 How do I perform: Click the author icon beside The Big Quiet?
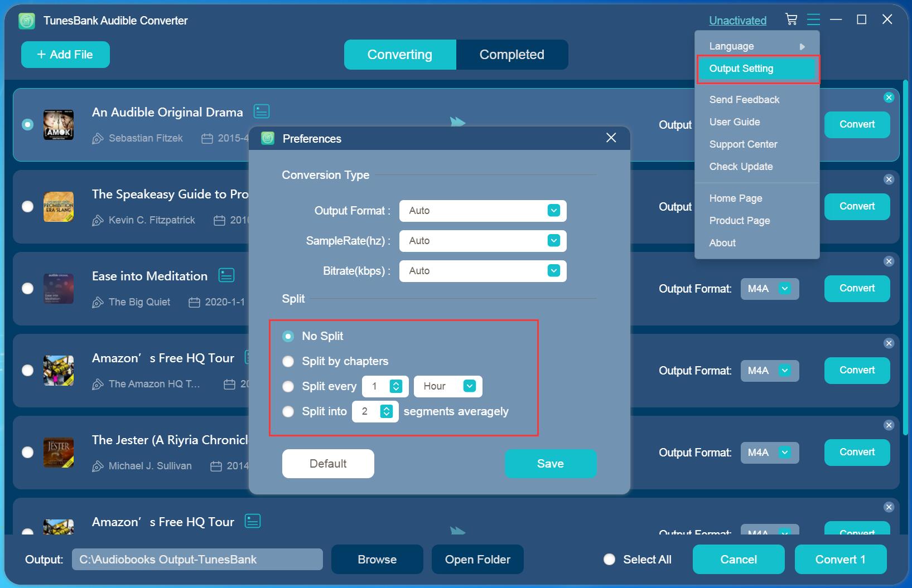pyautogui.click(x=98, y=302)
